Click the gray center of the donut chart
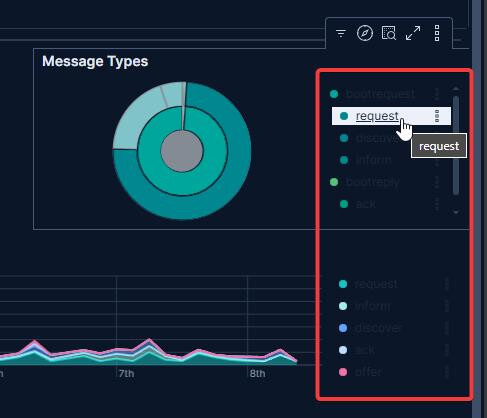 [x=182, y=151]
